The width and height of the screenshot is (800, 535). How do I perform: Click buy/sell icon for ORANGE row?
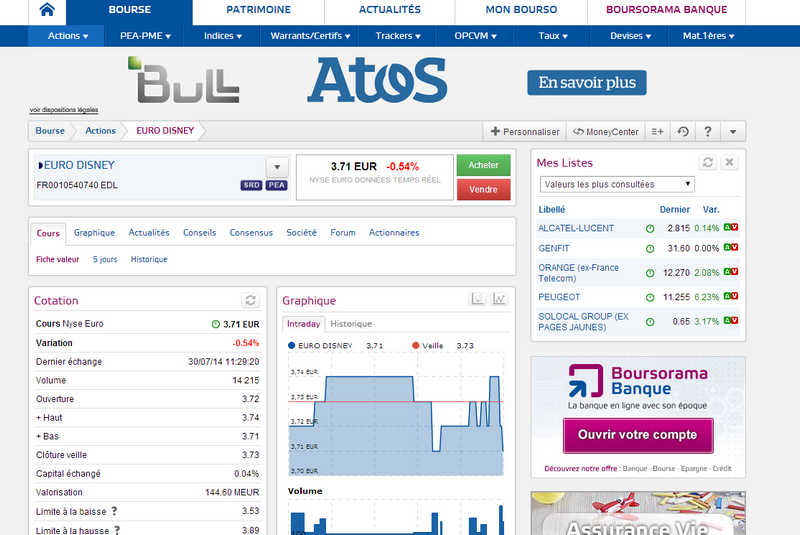[x=731, y=272]
